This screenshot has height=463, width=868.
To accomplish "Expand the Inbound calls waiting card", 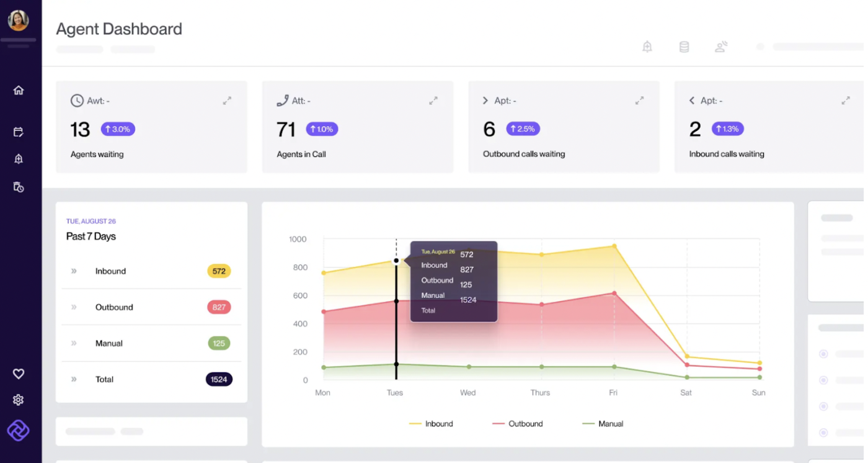I will pyautogui.click(x=846, y=100).
